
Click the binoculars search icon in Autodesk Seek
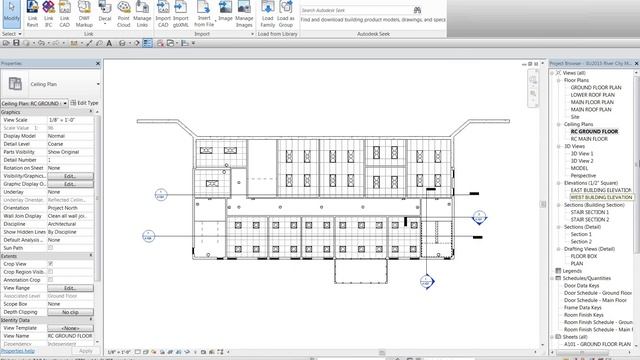coord(417,10)
